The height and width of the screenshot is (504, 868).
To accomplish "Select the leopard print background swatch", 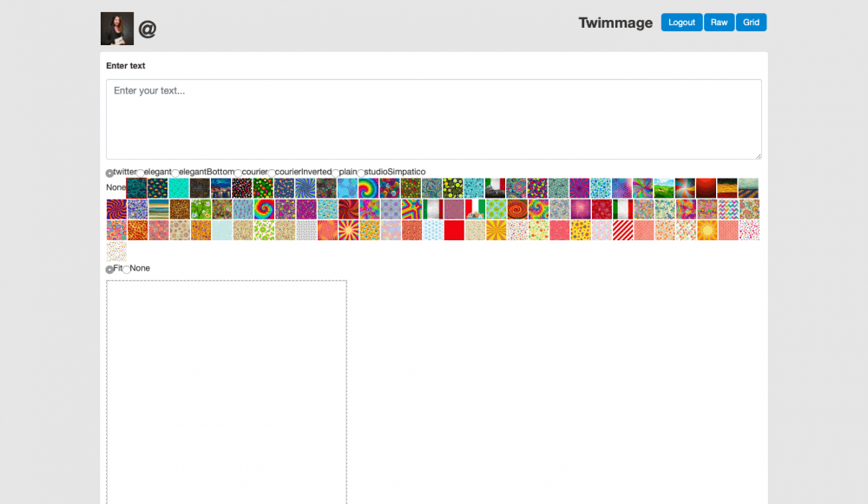I will (180, 209).
